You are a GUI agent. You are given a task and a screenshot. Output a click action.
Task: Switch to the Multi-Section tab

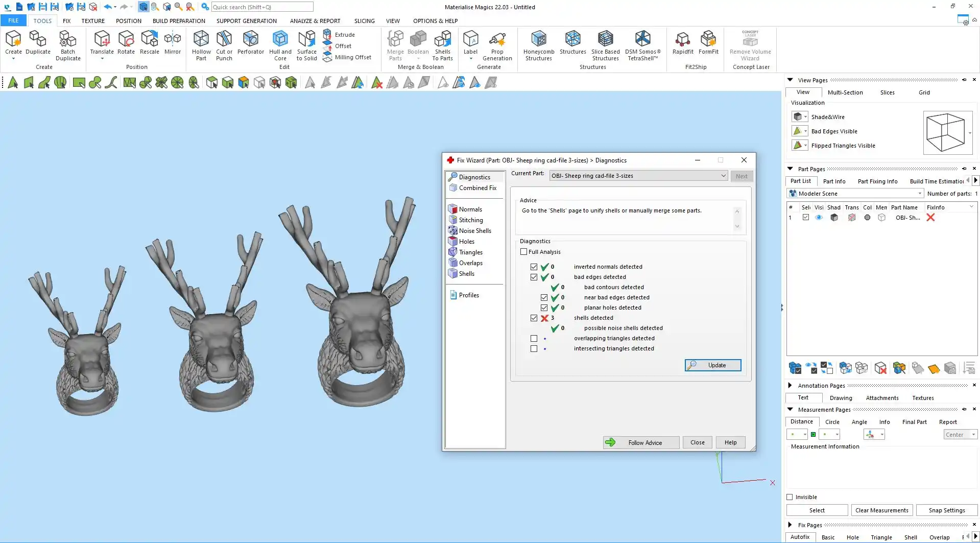[x=845, y=92]
